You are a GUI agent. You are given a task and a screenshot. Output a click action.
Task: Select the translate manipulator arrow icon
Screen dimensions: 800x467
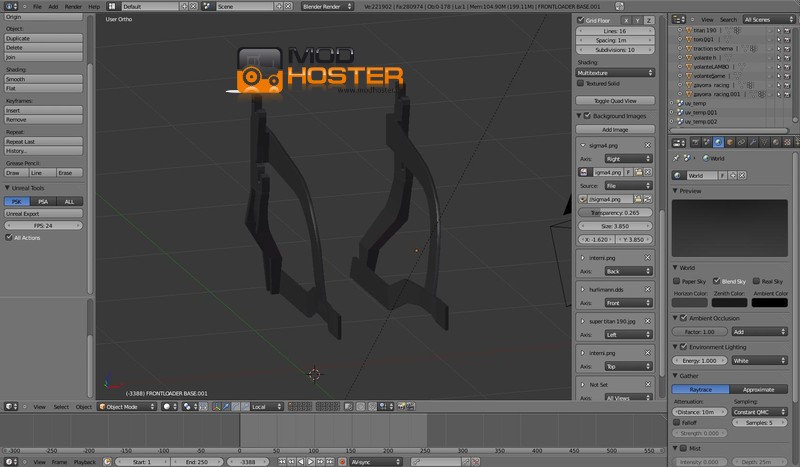[226, 407]
